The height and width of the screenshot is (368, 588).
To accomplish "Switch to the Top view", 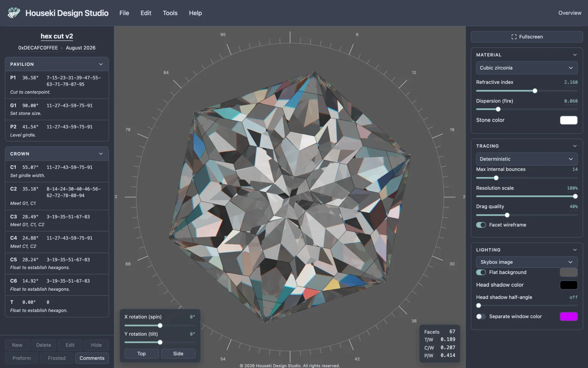I will pos(141,354).
